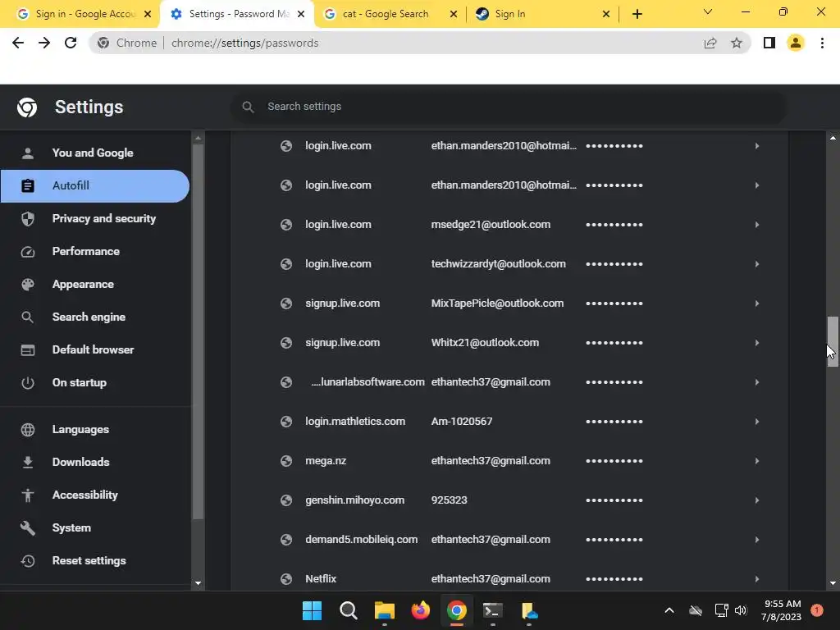Share this page icon in address bar

pos(710,43)
